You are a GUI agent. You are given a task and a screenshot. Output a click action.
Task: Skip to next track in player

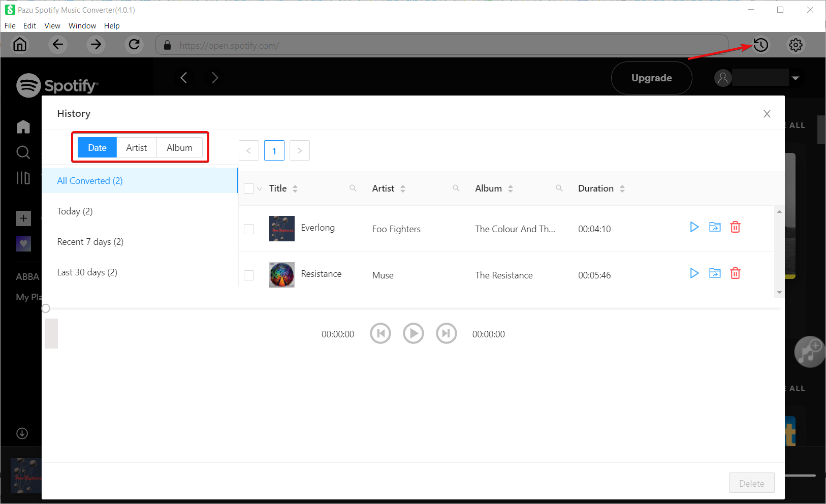tap(447, 334)
